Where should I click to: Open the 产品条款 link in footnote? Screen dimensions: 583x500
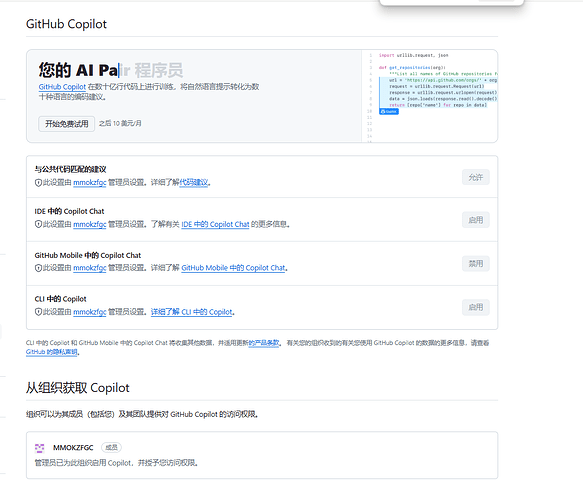pyautogui.click(x=264, y=343)
